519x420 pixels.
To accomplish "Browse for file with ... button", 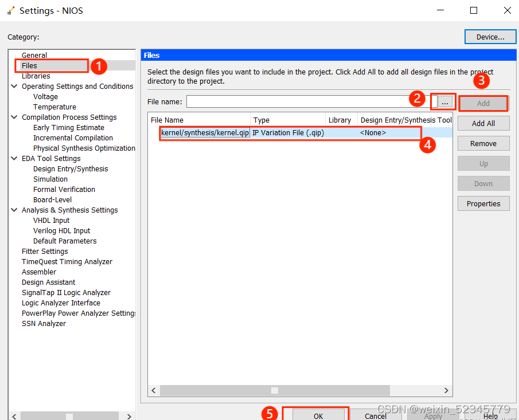I will [x=445, y=102].
